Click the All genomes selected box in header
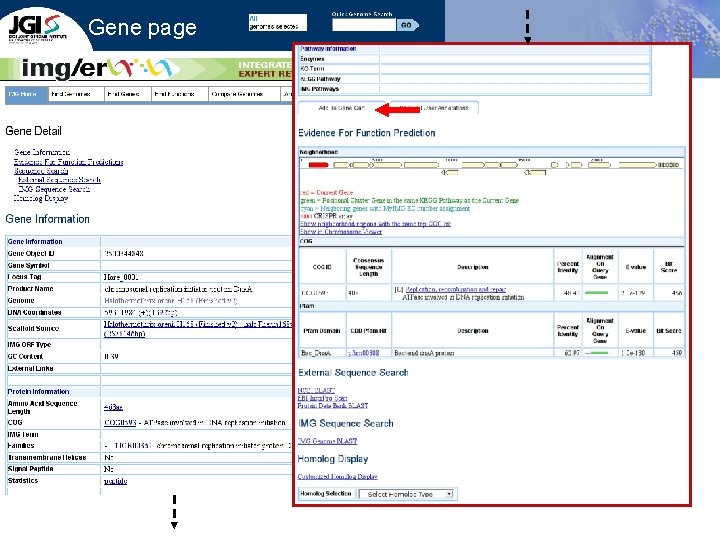The image size is (720, 540). [x=277, y=22]
